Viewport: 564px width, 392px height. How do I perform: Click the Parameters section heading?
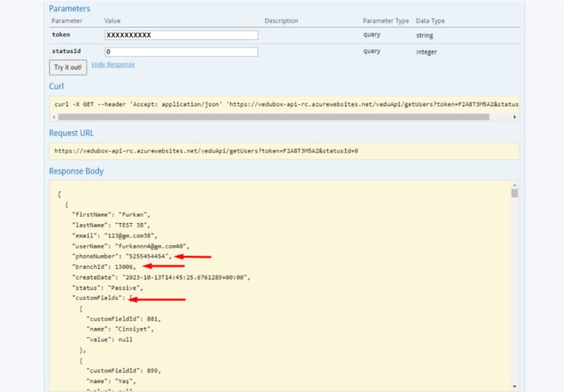tap(70, 8)
